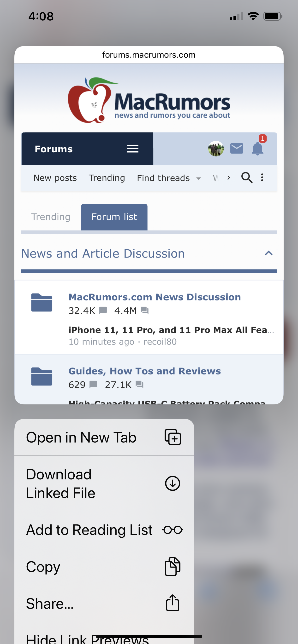298x644 pixels.
Task: Open the iPhone 11, 11 Pro thread
Action: (171, 330)
